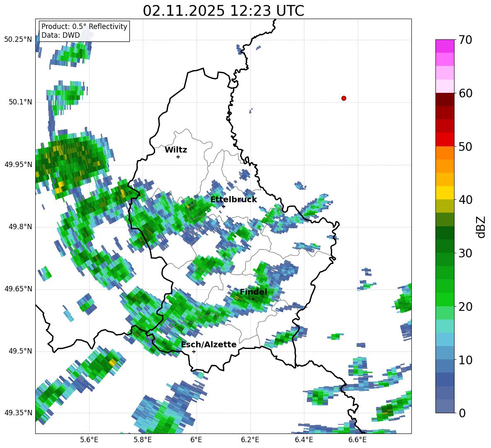Click the timestamp title 02.11.2025 12:23 UTC

[224, 11]
